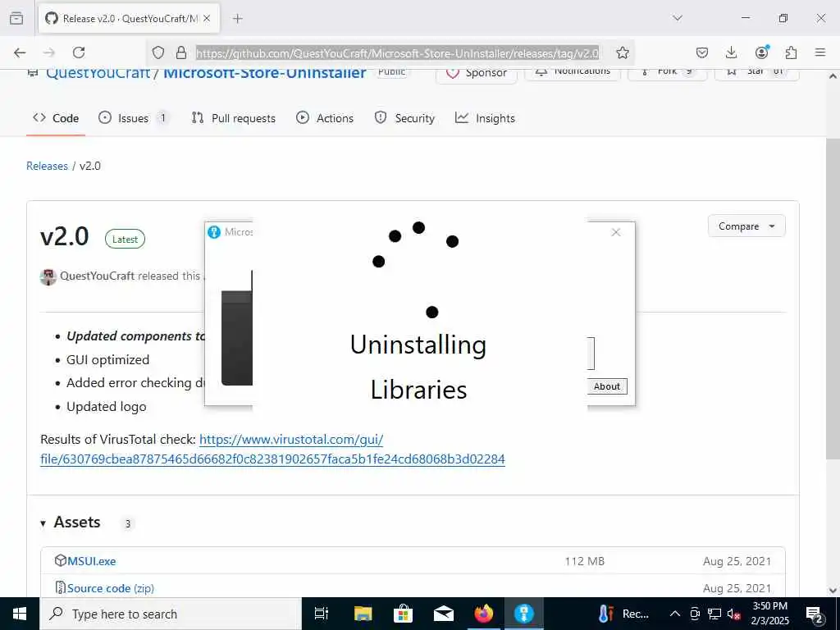Open the Security tab
The height and width of the screenshot is (630, 840).
tap(405, 118)
